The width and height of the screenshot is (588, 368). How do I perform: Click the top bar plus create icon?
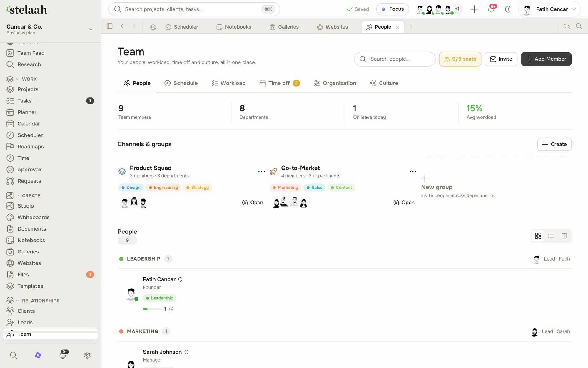[x=474, y=9]
